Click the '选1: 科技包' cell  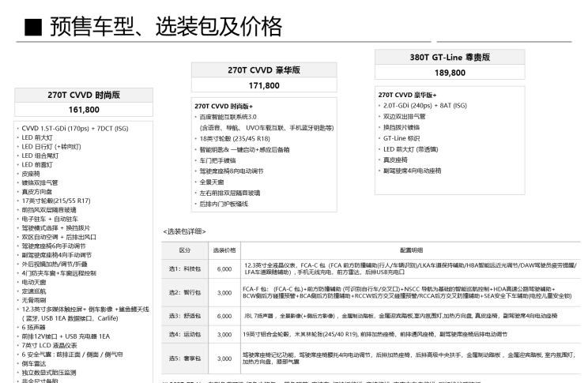[184, 269]
